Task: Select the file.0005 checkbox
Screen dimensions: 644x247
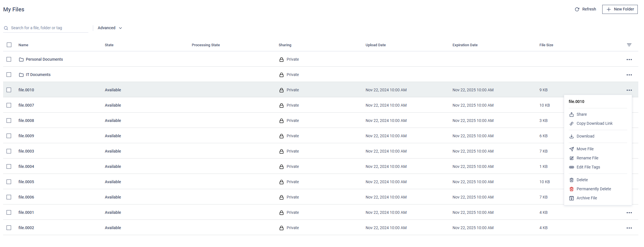Action: (x=9, y=182)
